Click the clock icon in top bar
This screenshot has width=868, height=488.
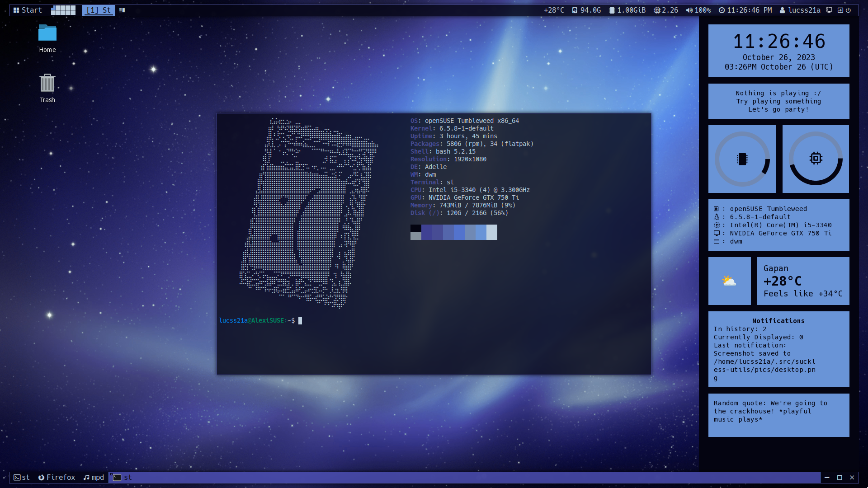coord(722,10)
